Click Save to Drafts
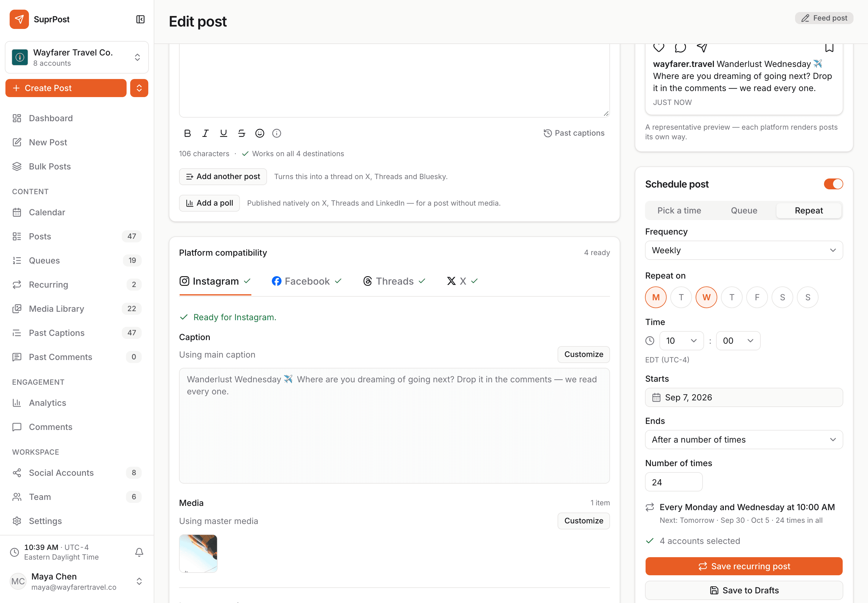This screenshot has height=603, width=868. pos(744,591)
